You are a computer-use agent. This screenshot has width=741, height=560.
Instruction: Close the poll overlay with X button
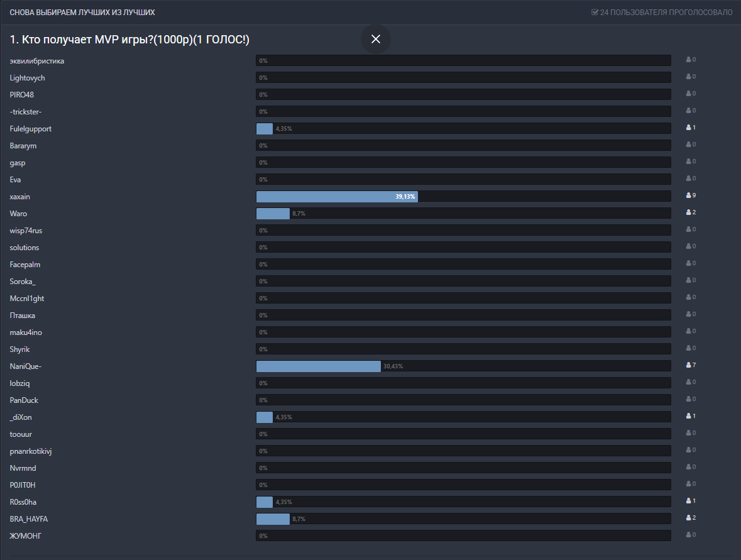click(x=376, y=39)
